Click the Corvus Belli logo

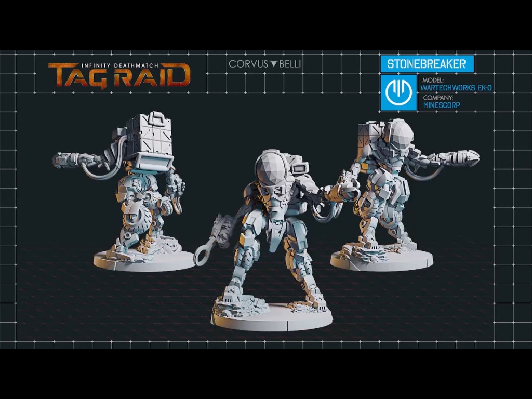(x=265, y=64)
